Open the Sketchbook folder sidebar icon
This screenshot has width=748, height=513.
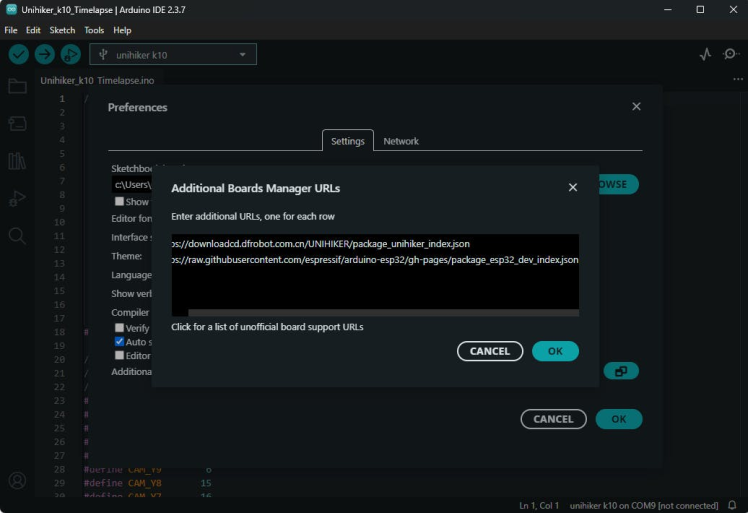pyautogui.click(x=17, y=86)
